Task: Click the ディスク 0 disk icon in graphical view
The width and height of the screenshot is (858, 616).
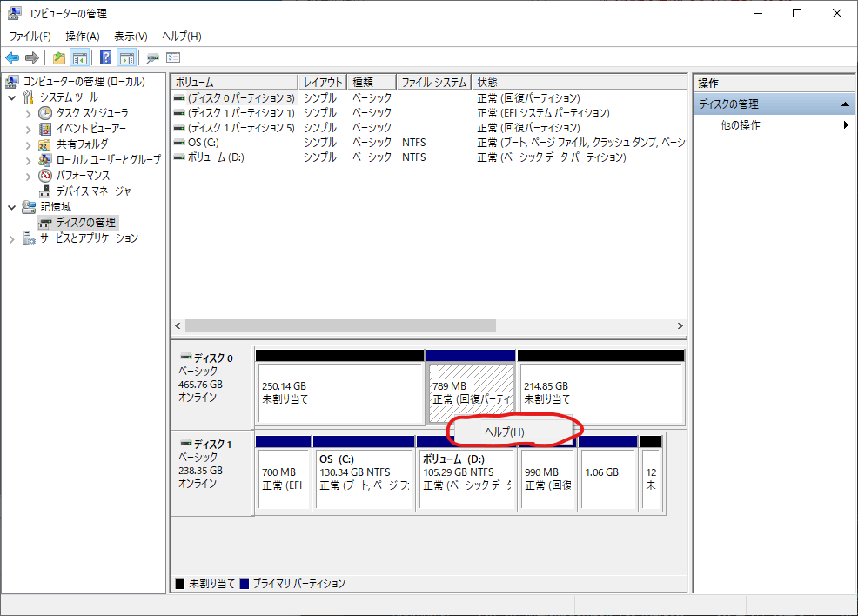Action: [186, 358]
